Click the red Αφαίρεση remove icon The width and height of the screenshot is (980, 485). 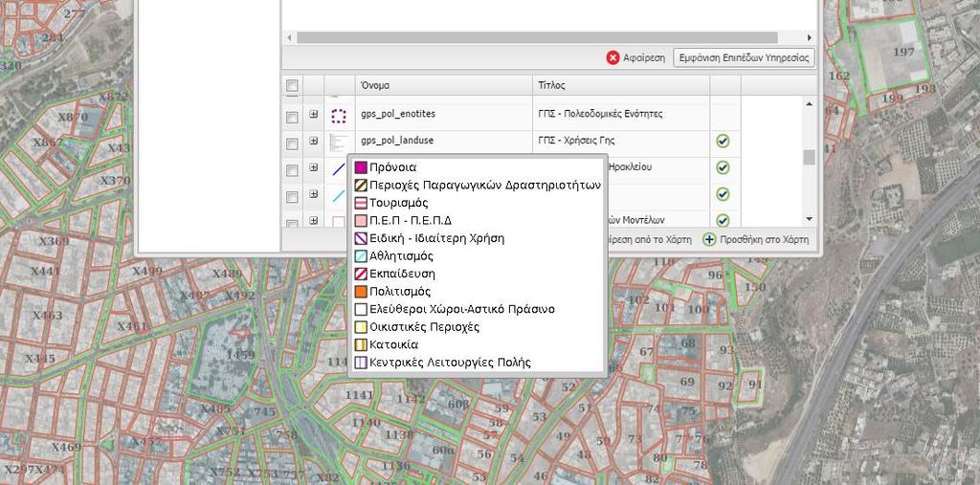[612, 58]
